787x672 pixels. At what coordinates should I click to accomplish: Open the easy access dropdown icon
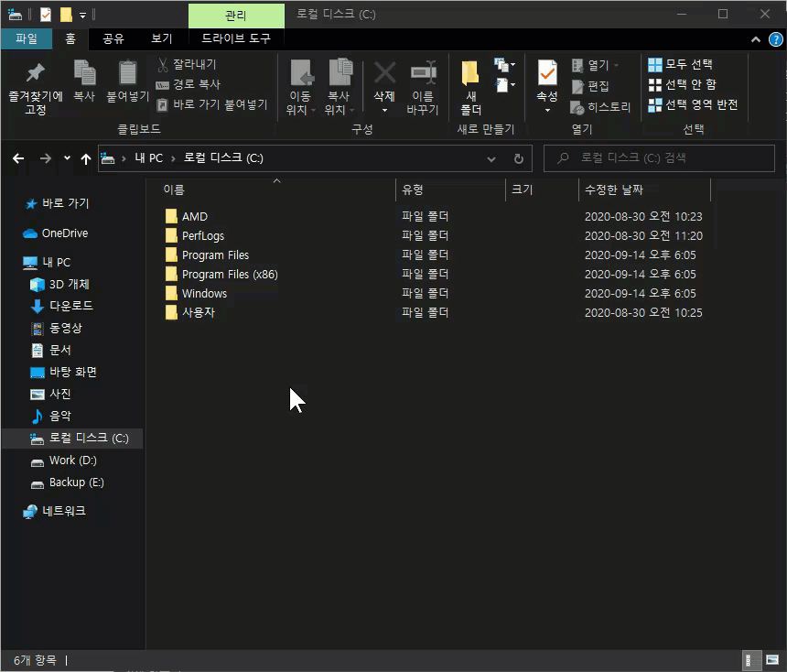(505, 85)
